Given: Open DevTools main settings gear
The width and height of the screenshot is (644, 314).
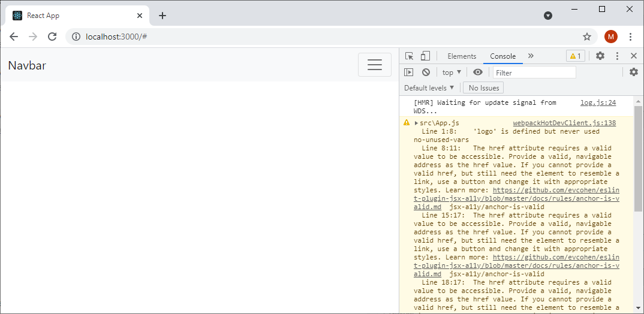Looking at the screenshot, I should coord(600,56).
